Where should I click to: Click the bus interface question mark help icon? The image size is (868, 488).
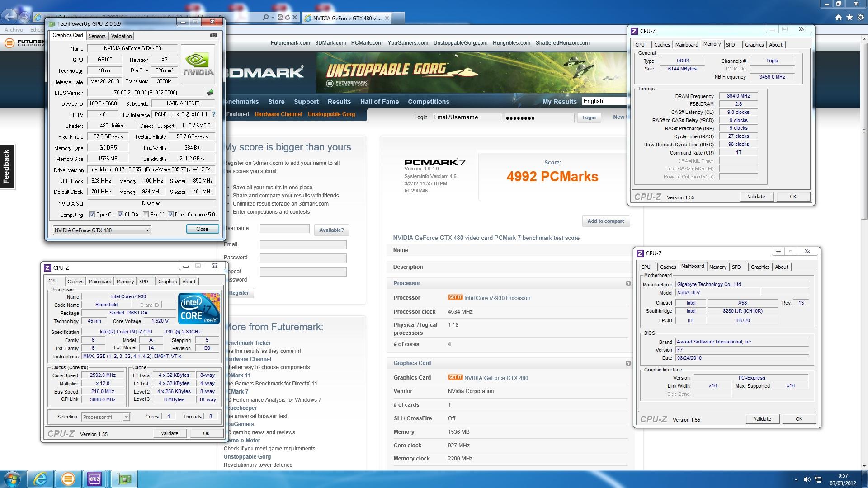[x=214, y=114]
